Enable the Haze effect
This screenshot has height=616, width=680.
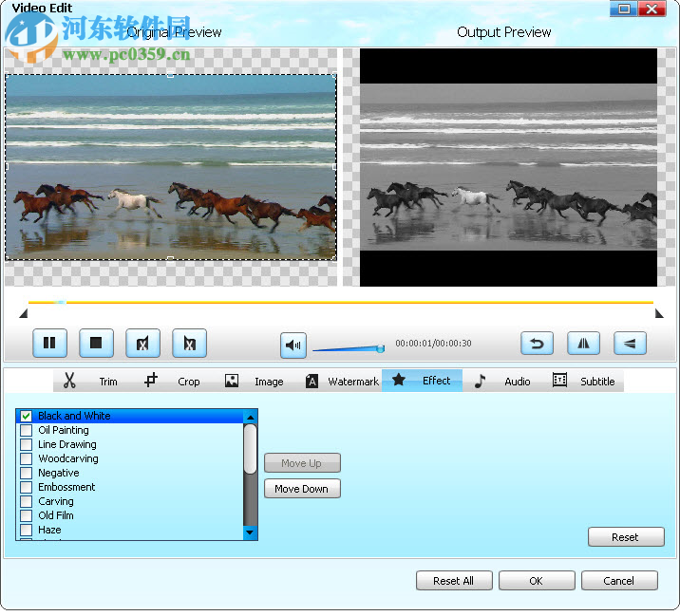(x=26, y=531)
